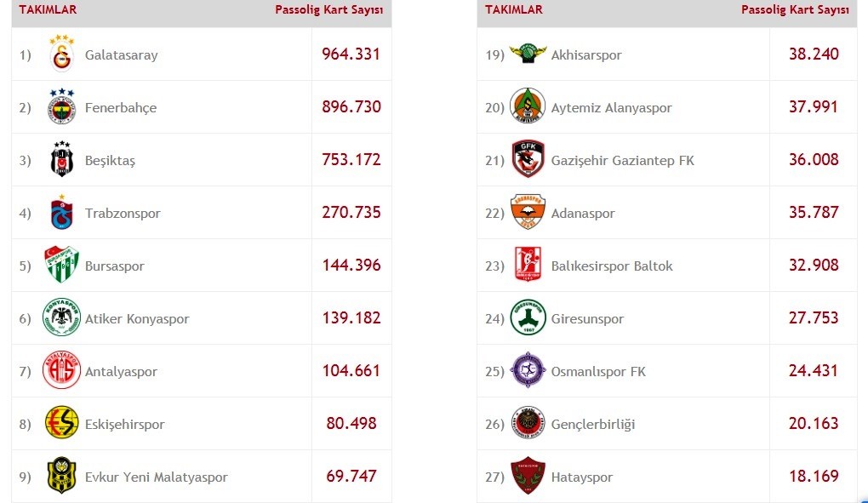
Task: Click the Trabzonspor team badge
Action: pos(62,212)
